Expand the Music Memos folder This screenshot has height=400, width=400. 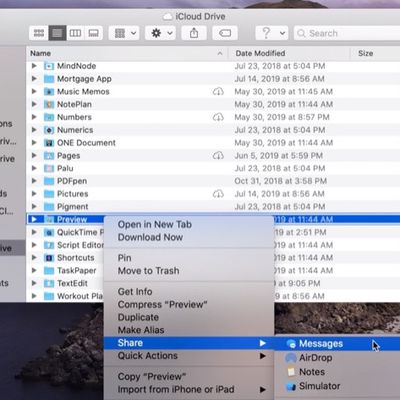34,91
